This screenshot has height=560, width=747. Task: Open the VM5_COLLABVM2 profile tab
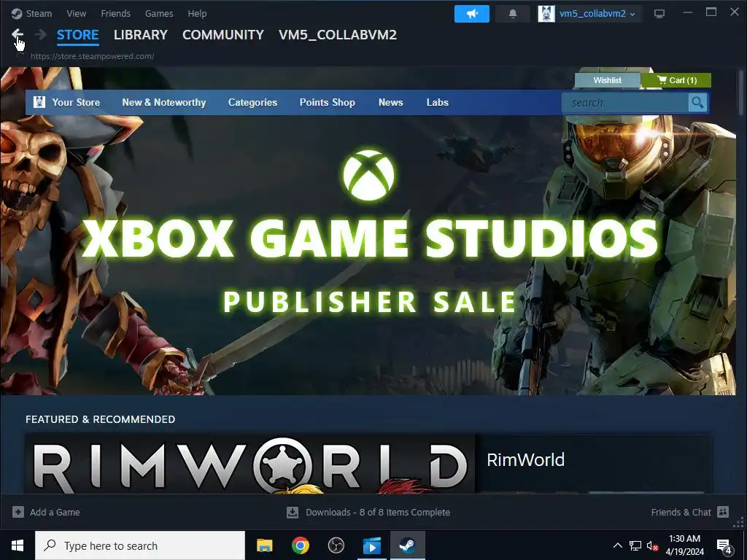coord(338,35)
